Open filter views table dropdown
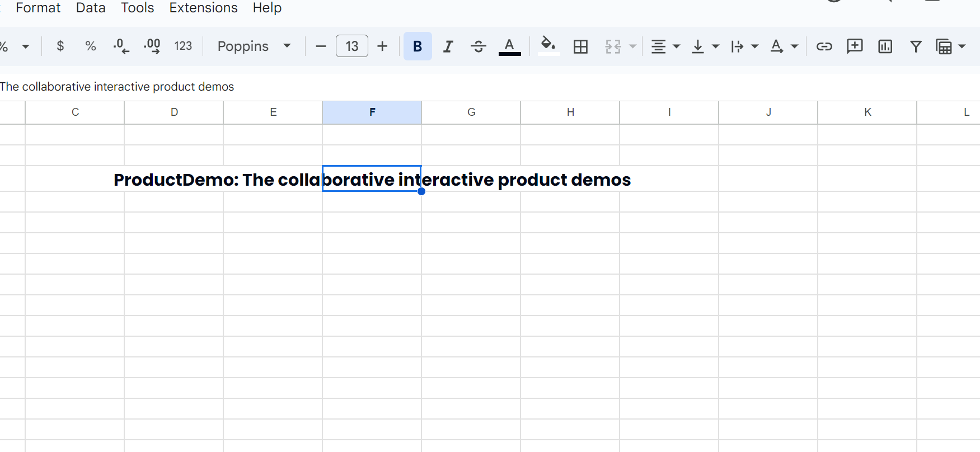980x452 pixels. (950, 46)
